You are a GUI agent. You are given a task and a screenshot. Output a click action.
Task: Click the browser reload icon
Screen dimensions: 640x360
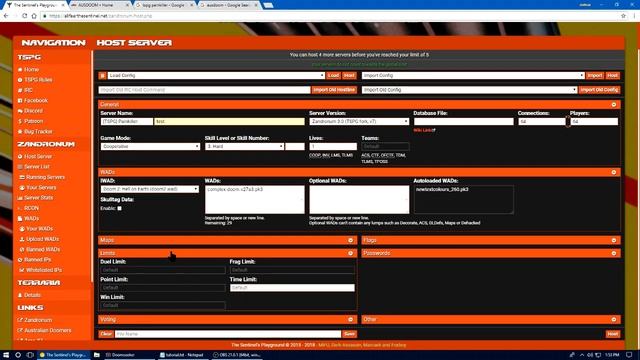[25, 16]
